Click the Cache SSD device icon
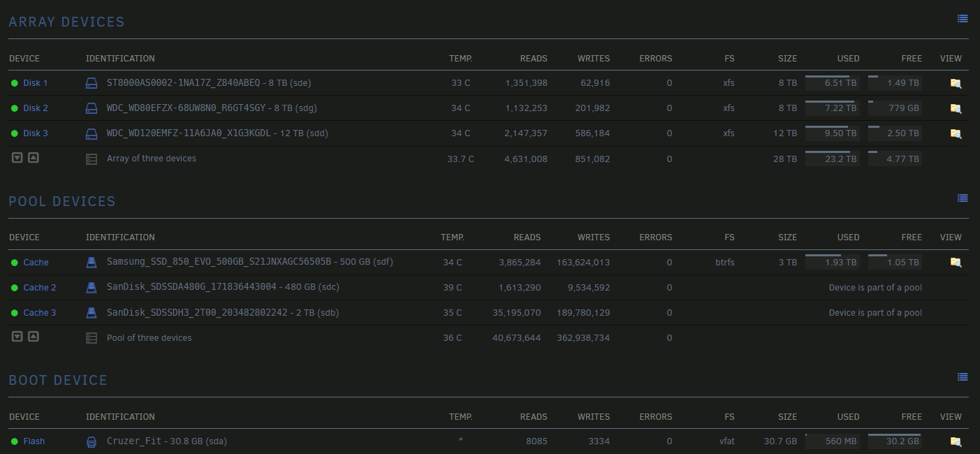Screen dimensions: 980x454 coord(92,263)
